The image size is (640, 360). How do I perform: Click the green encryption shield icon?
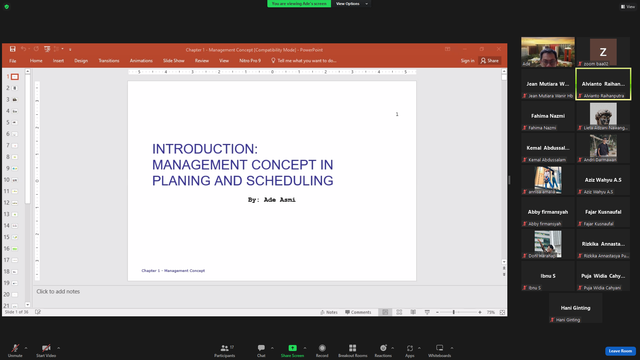(x=7, y=7)
